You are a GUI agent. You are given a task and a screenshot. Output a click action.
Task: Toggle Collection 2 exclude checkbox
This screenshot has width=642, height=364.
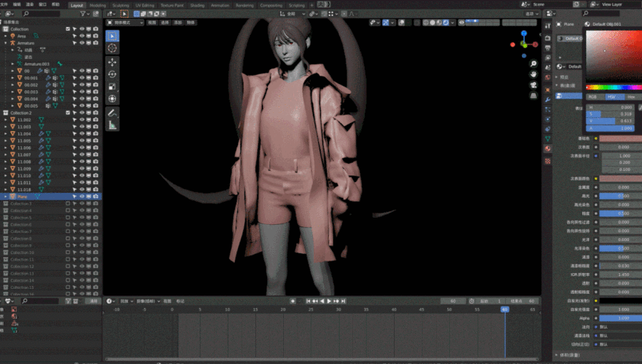(68, 113)
